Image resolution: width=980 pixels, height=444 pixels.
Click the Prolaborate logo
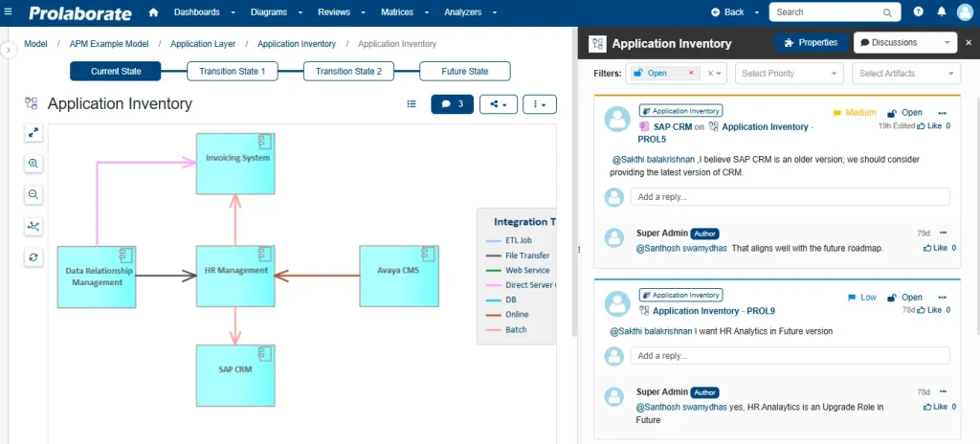(80, 12)
